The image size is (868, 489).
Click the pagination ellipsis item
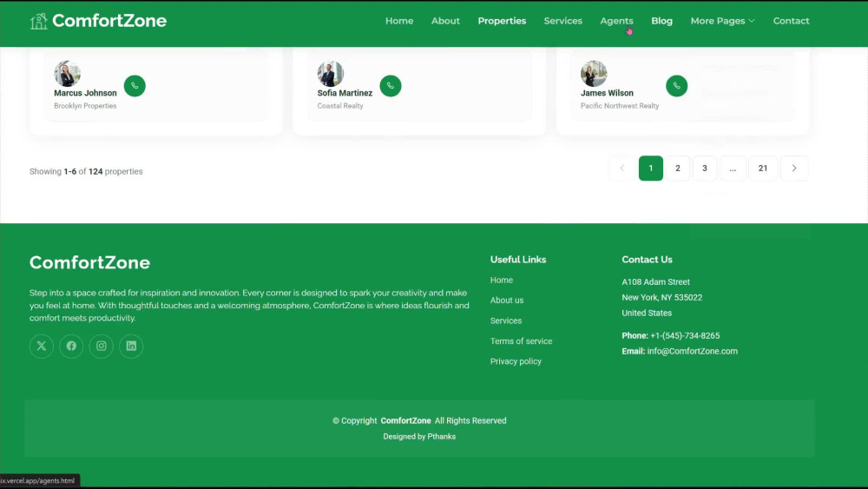click(733, 169)
